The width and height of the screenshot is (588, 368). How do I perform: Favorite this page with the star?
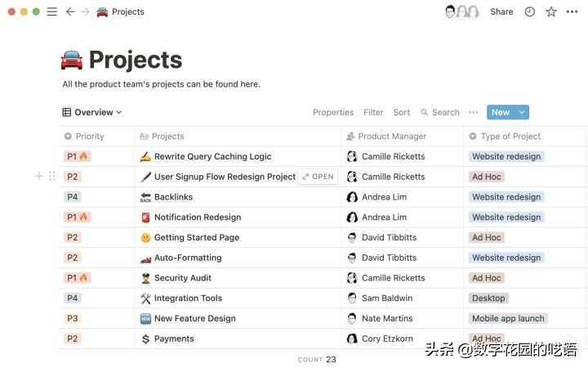coord(551,11)
